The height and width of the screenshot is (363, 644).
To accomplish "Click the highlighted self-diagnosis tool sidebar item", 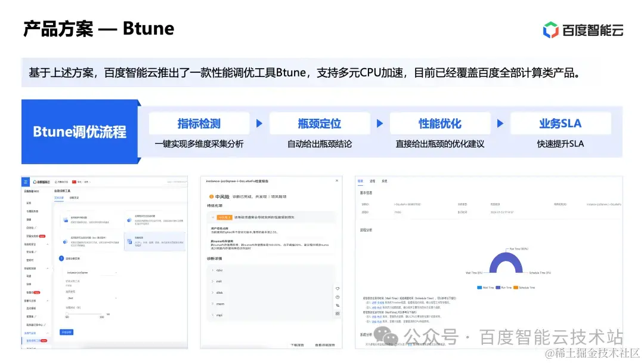I will click(x=36, y=341).
